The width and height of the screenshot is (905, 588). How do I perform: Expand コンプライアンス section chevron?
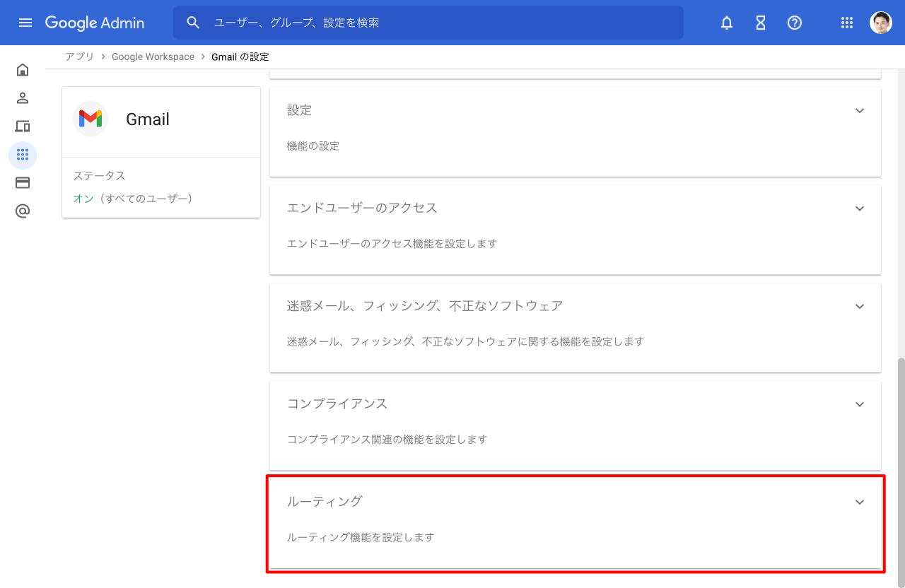[860, 404]
